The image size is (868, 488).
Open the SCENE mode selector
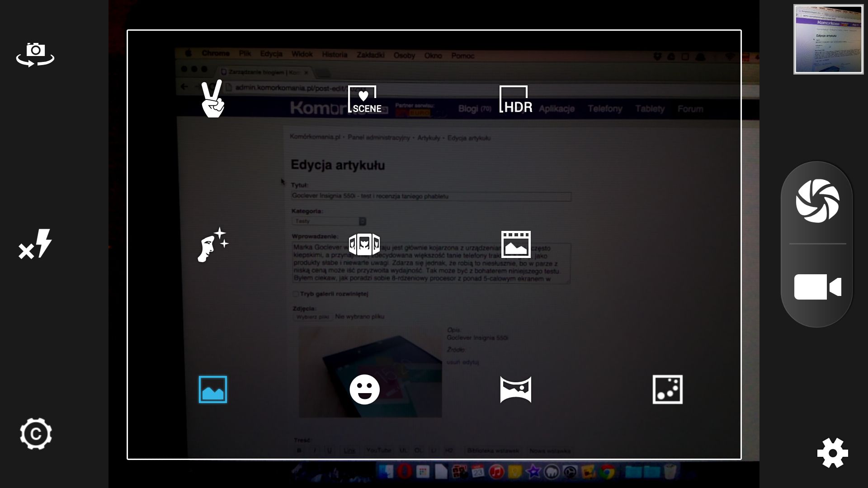364,97
